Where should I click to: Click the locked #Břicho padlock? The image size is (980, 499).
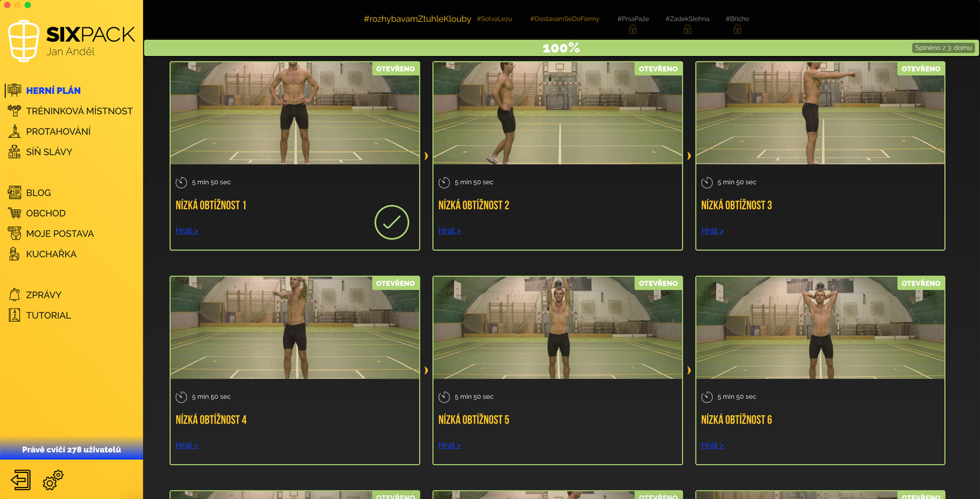coord(737,29)
